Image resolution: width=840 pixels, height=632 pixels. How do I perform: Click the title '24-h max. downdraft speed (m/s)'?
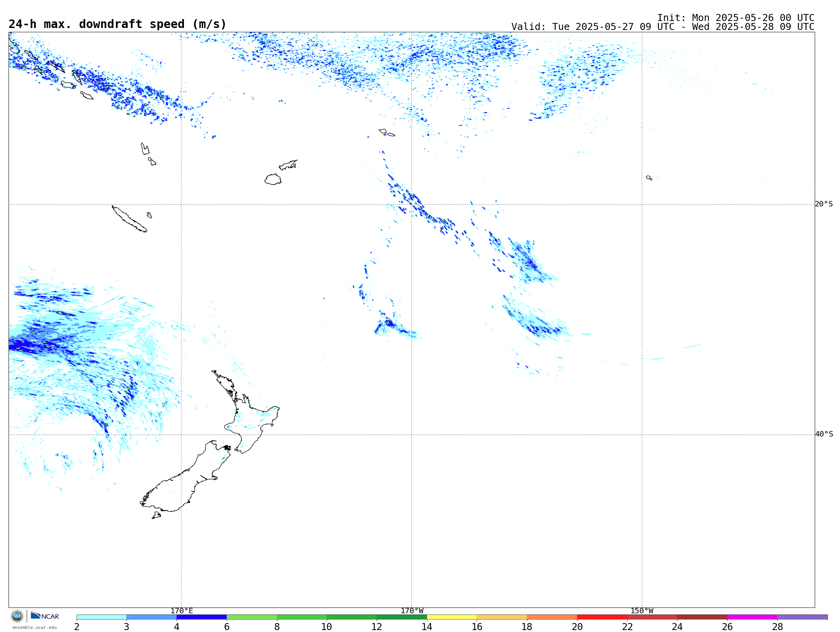[117, 24]
